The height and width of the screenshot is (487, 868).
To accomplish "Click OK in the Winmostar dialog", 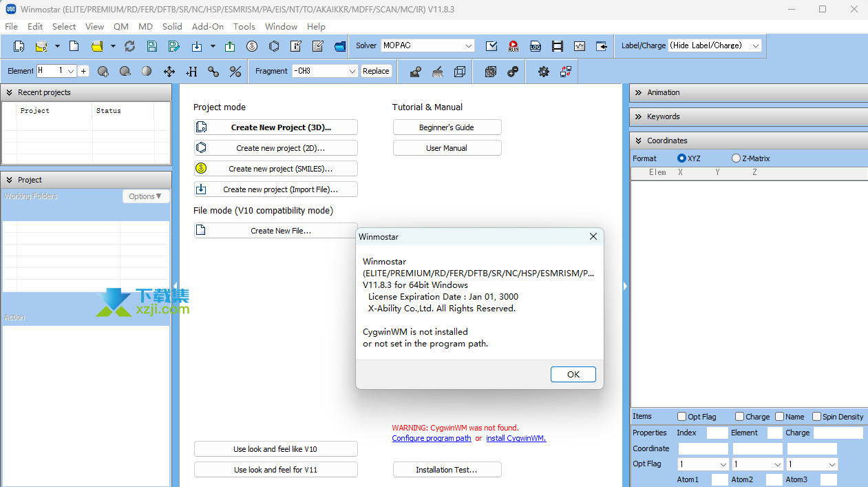I will (573, 374).
